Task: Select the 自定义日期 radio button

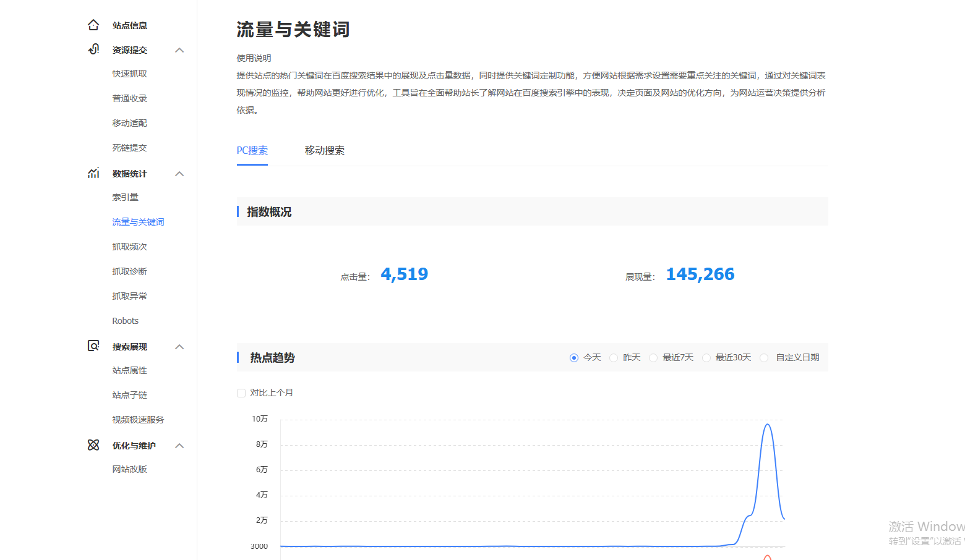Action: click(764, 358)
